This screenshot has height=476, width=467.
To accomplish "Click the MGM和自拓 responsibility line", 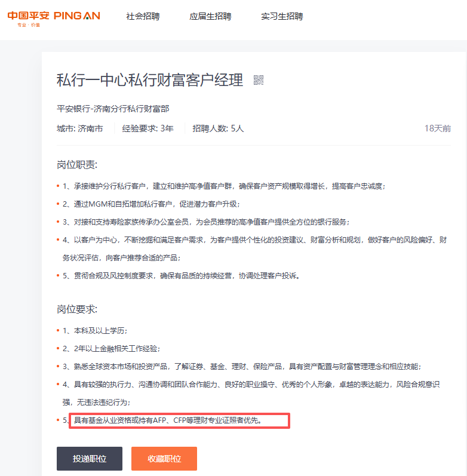I will (x=150, y=204).
